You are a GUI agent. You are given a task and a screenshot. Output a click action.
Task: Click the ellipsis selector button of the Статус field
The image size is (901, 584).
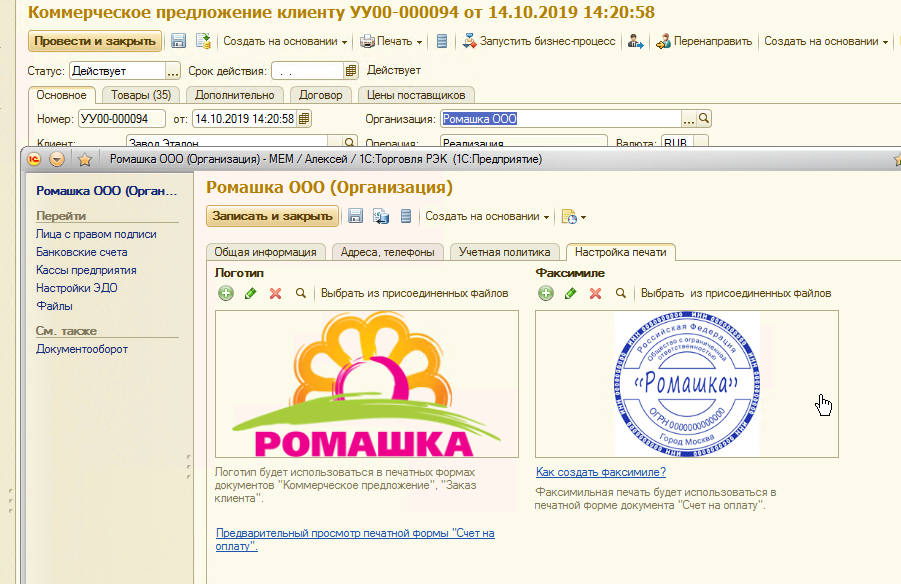pyautogui.click(x=173, y=71)
